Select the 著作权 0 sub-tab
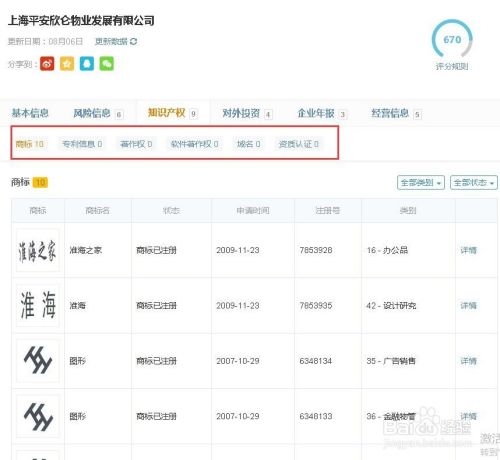Viewport: 500px width, 460px height. point(136,144)
